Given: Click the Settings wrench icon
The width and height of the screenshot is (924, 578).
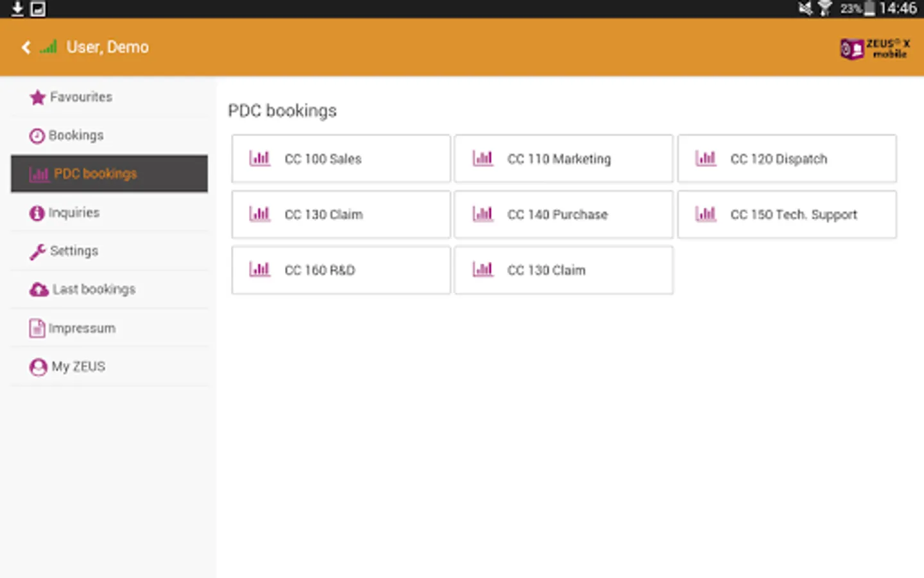Looking at the screenshot, I should [x=37, y=251].
